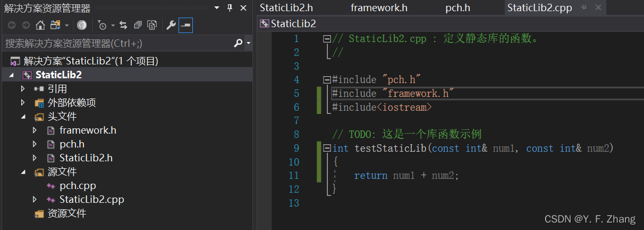
Task: Click the Solution Explorer search field
Action: [x=117, y=43]
